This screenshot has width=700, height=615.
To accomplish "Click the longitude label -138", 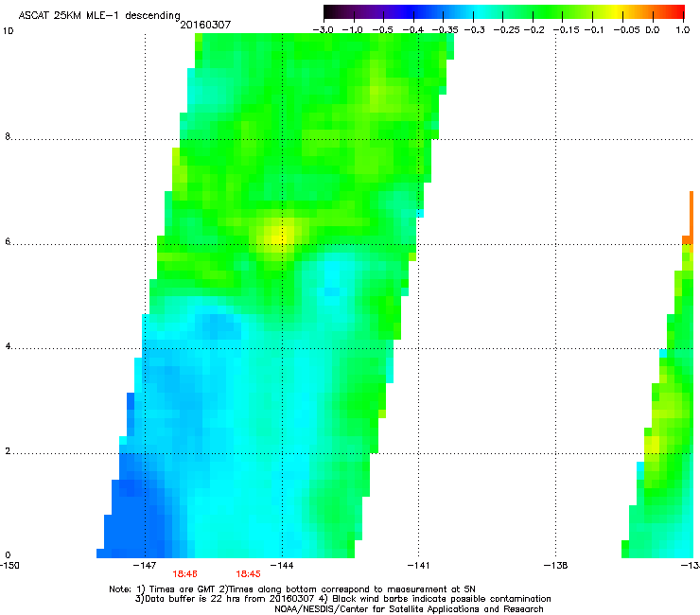I will pyautogui.click(x=556, y=566).
